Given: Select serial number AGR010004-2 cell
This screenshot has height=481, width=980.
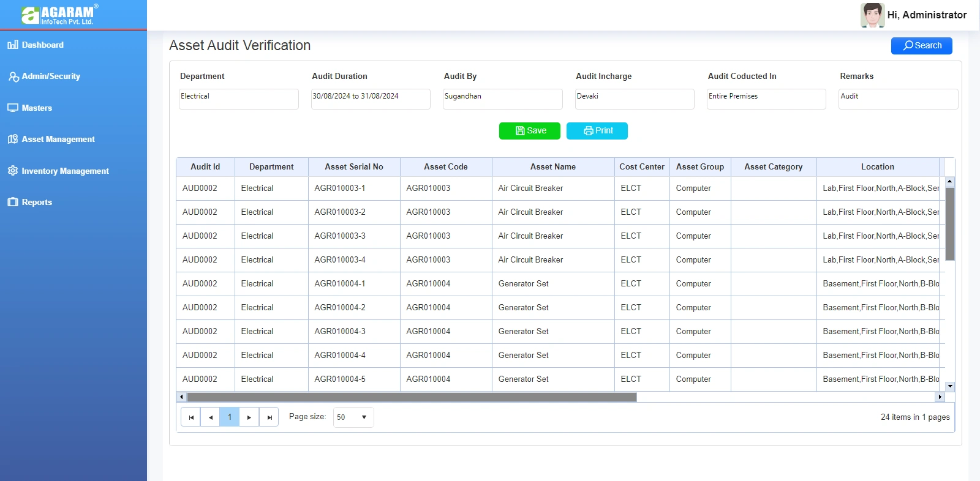Looking at the screenshot, I should 354,308.
